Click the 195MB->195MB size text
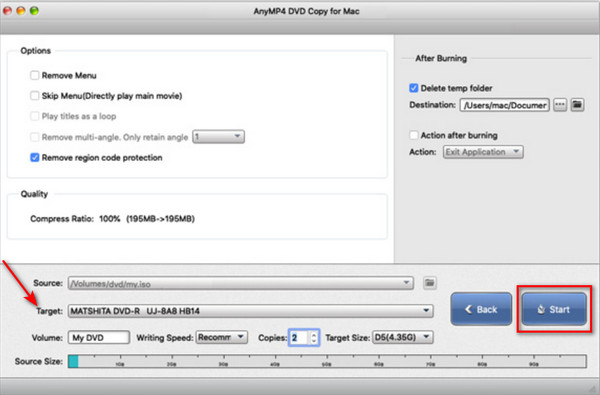Viewport: 600px width, 395px height. tap(161, 219)
